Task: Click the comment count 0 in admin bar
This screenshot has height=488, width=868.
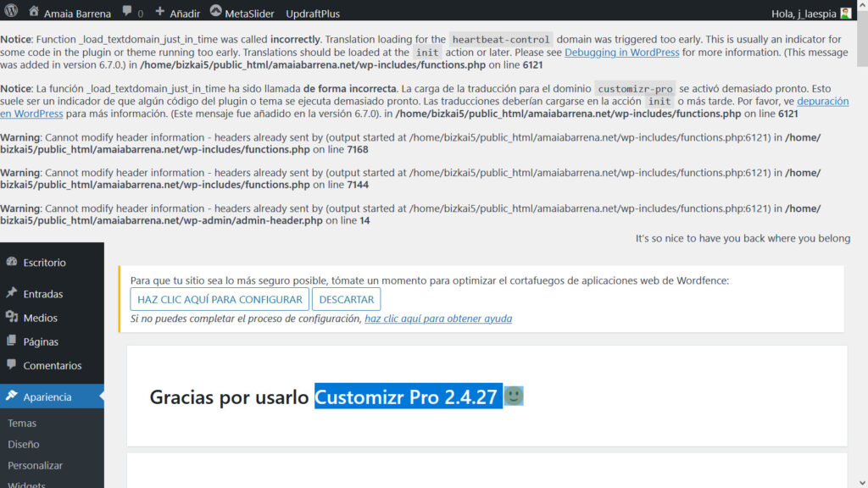Action: click(x=140, y=14)
